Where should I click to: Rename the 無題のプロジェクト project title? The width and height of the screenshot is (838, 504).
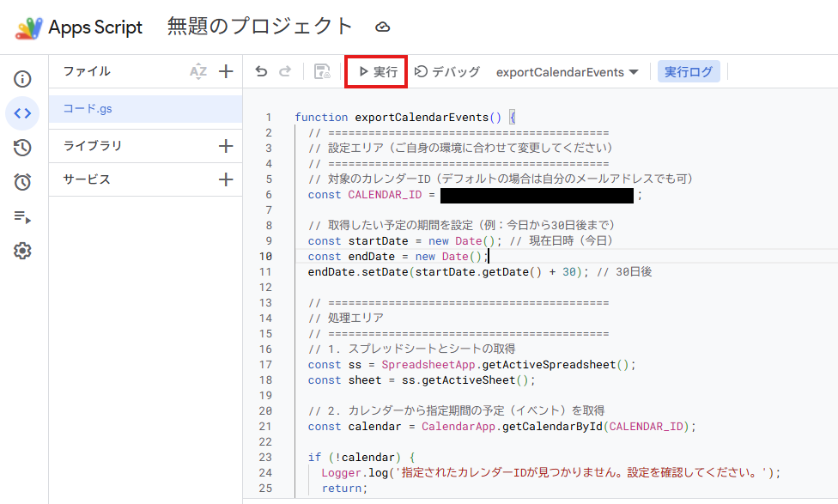tap(260, 27)
